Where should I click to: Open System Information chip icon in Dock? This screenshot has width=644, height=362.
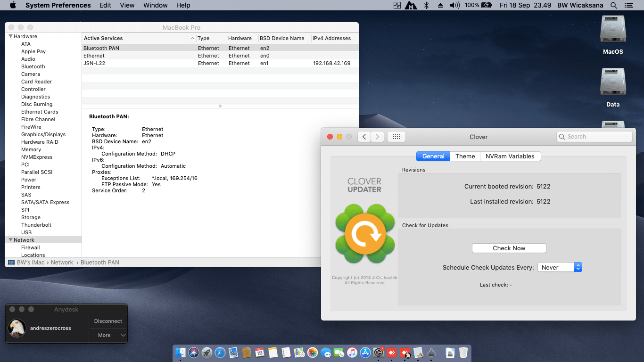(x=431, y=352)
